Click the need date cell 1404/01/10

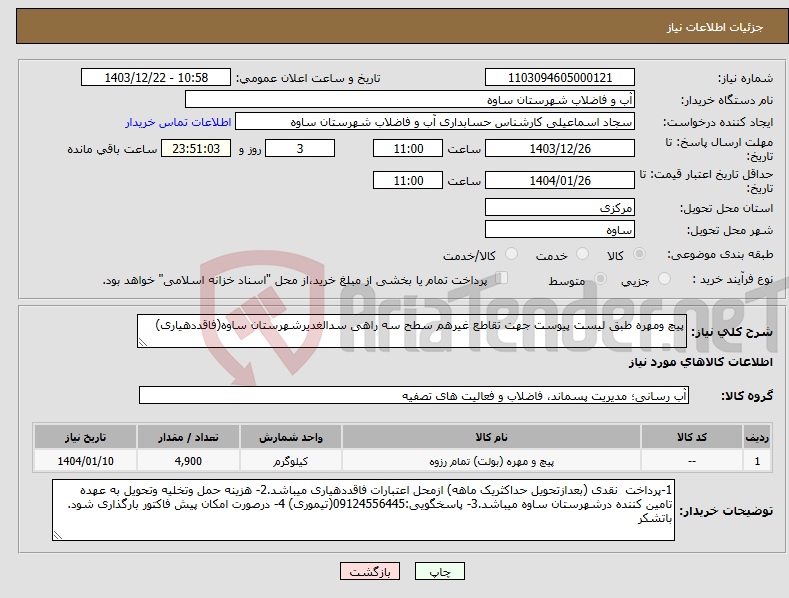click(x=85, y=461)
